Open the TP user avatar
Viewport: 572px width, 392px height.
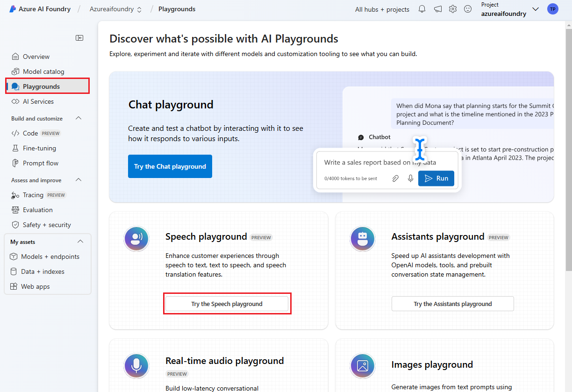tap(553, 9)
